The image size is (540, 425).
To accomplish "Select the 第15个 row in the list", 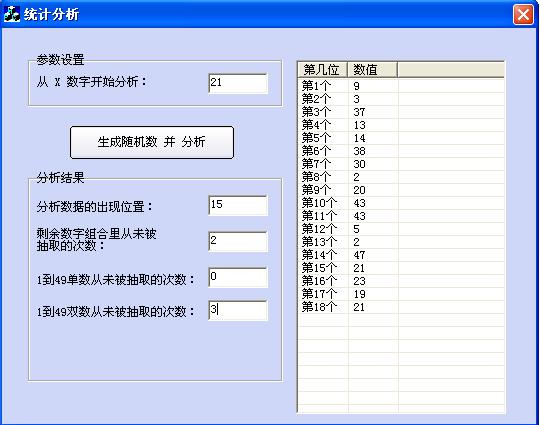I will coord(401,268).
